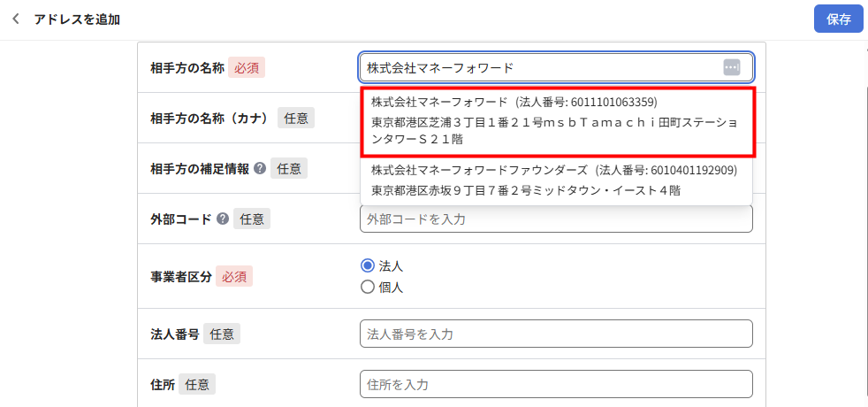
Task: Click the 事業者区分 label
Action: (x=179, y=276)
